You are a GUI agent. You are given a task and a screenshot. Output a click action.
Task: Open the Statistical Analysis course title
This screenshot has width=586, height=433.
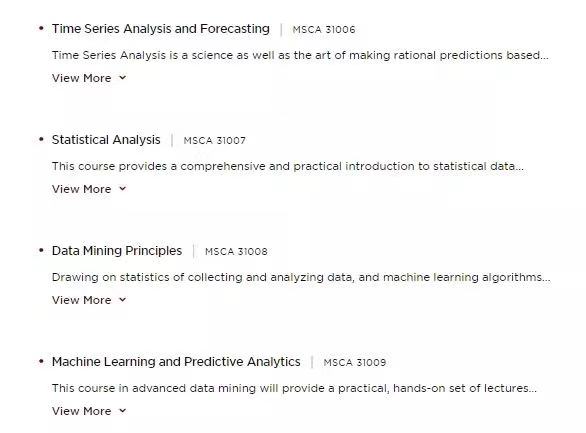[x=106, y=140]
